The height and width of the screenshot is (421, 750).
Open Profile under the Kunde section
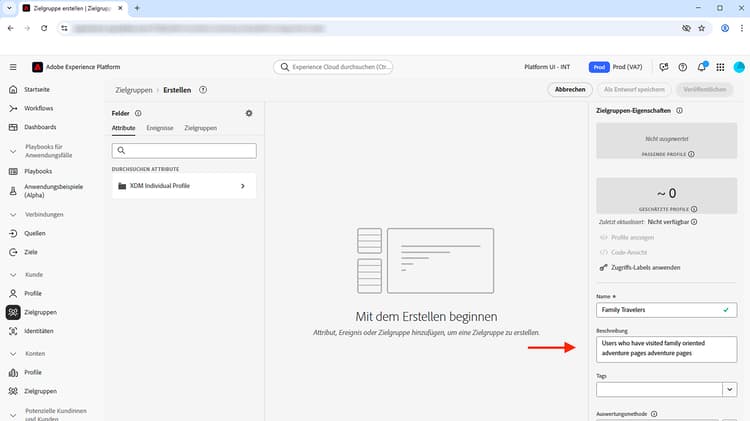point(33,293)
